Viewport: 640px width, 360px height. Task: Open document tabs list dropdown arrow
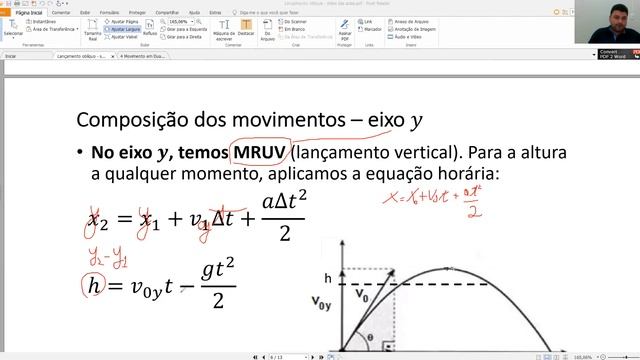click(x=594, y=55)
